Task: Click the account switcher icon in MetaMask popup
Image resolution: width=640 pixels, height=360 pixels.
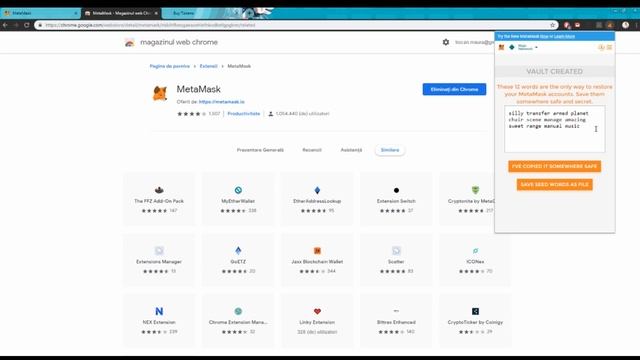Action: coord(601,47)
